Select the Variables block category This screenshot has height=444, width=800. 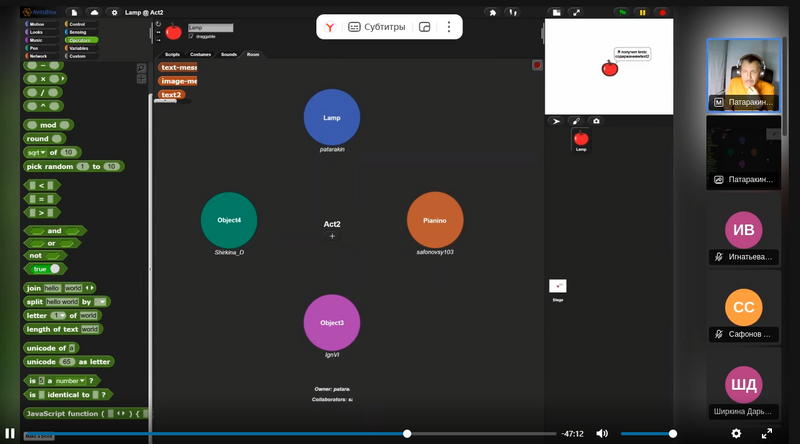click(x=79, y=48)
